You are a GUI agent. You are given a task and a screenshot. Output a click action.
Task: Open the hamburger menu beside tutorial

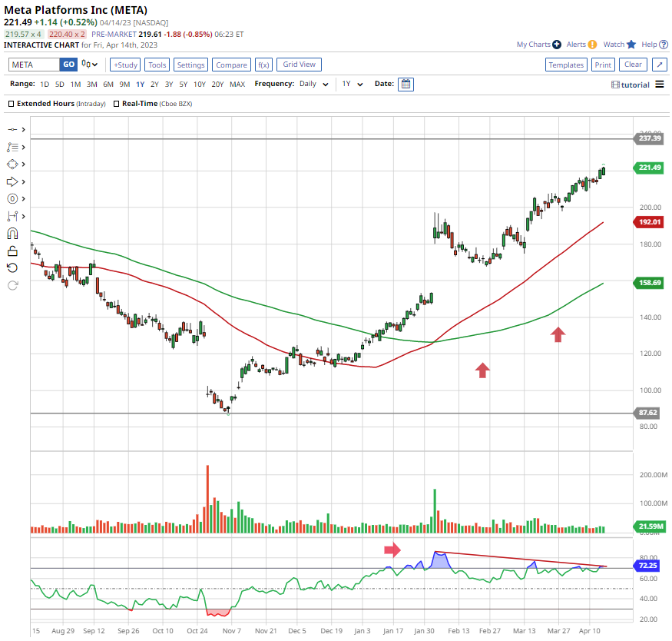point(660,85)
